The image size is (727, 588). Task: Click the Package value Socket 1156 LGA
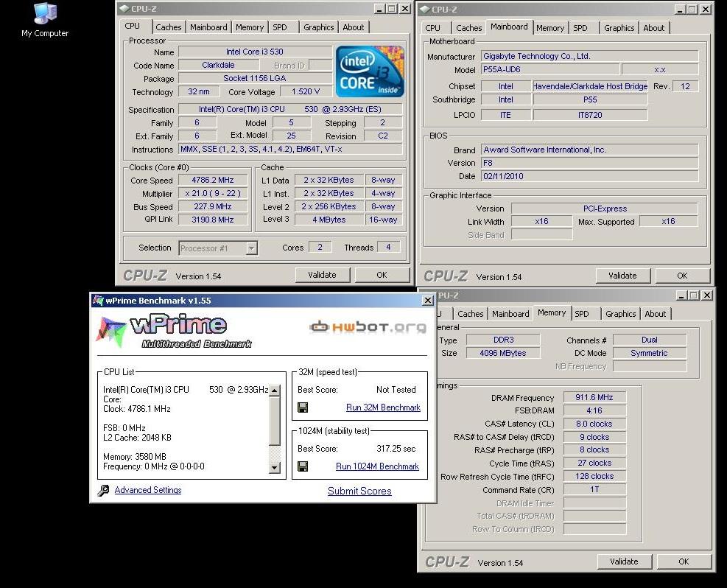(x=255, y=78)
